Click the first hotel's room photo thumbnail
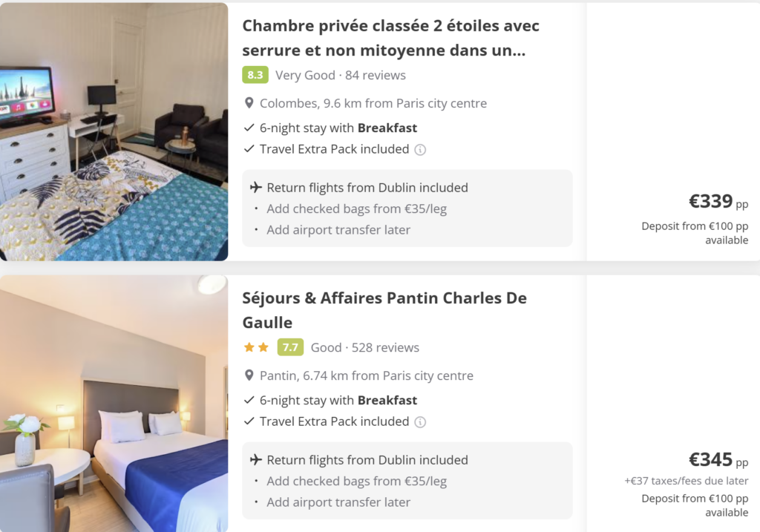This screenshot has height=532, width=760. click(114, 131)
